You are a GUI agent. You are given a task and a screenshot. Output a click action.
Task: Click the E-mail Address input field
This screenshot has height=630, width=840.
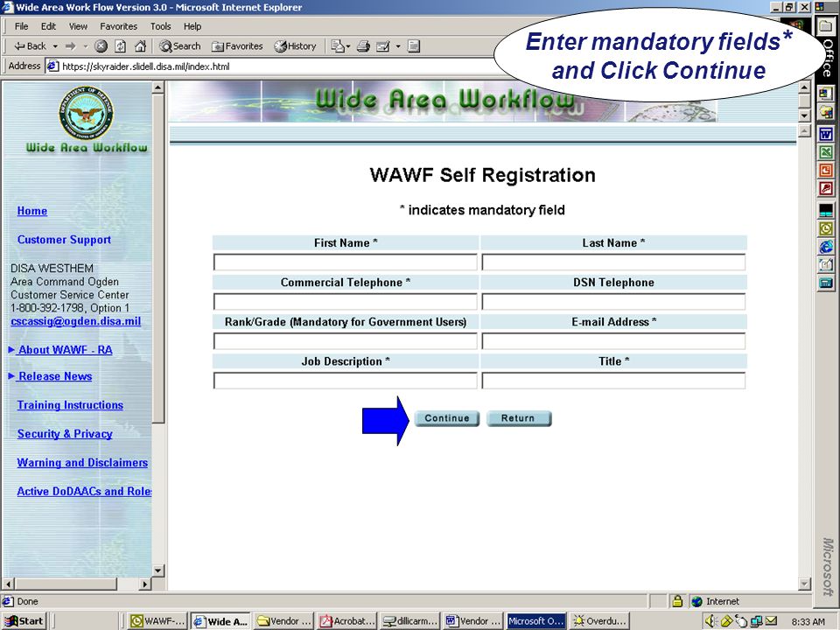coord(613,341)
